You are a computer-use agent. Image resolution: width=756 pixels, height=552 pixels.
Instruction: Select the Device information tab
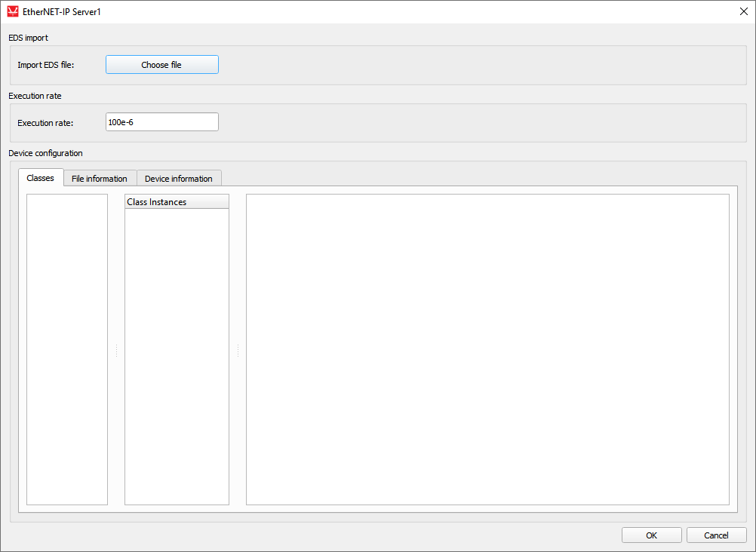[179, 179]
